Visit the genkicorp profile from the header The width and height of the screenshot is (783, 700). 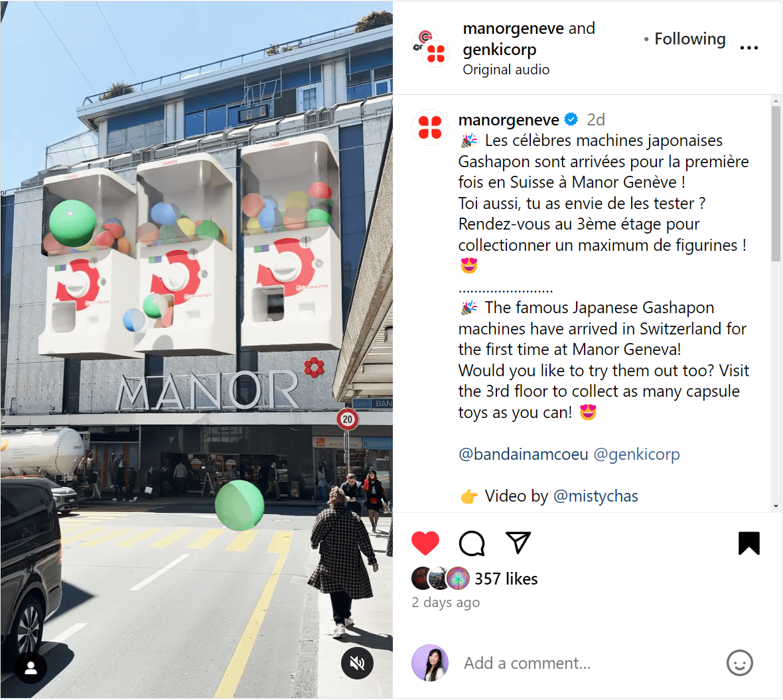click(x=500, y=49)
